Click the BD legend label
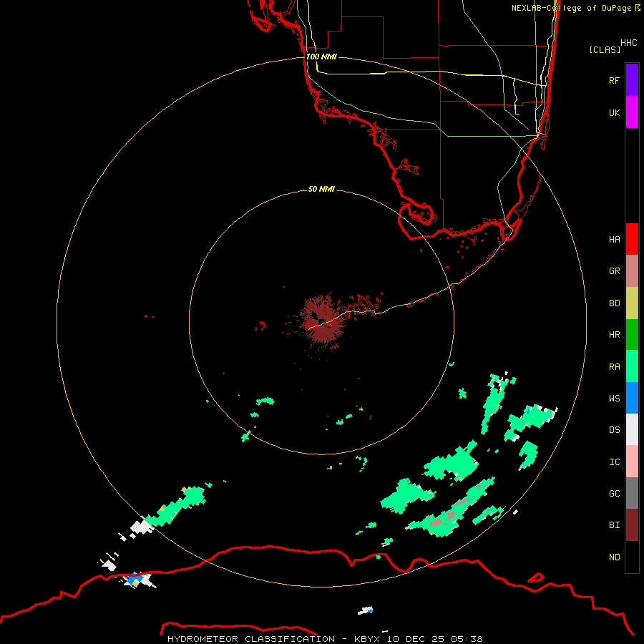The width and height of the screenshot is (644, 644). coord(614,303)
